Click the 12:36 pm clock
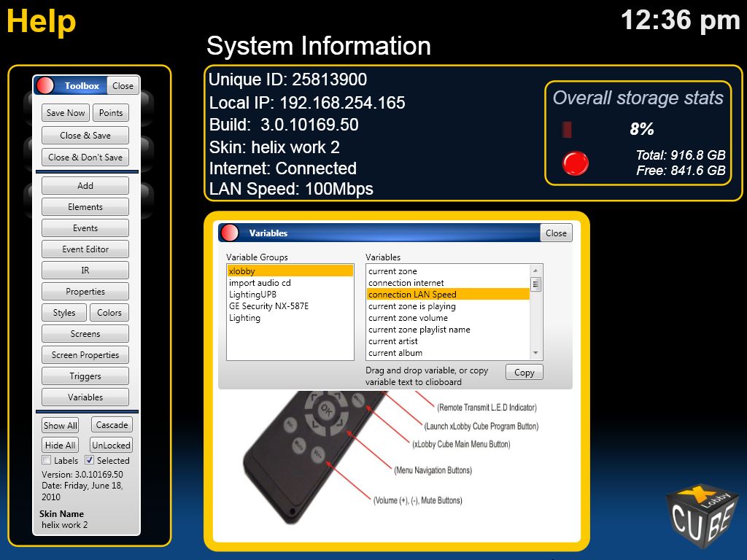This screenshot has height=560, width=747. click(x=681, y=20)
